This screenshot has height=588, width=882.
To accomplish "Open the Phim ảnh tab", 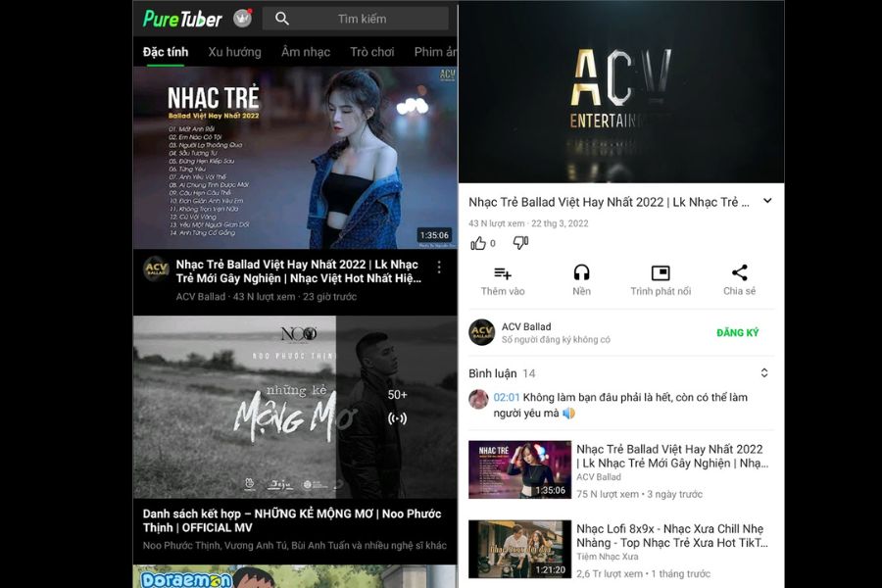I will click(x=435, y=52).
